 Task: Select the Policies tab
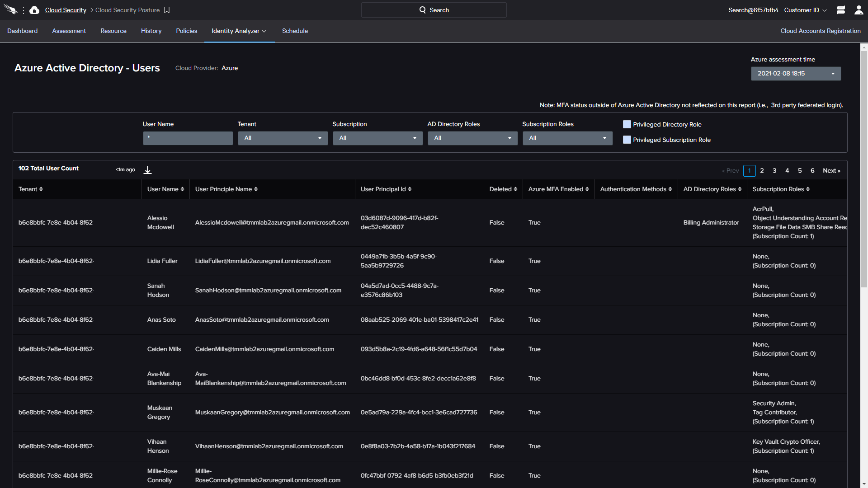pyautogui.click(x=187, y=31)
